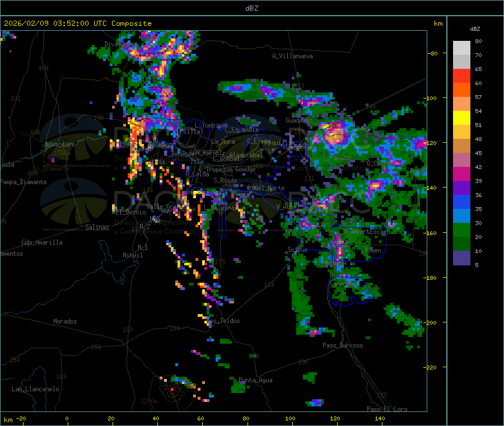Click the bright green swatch between 30 and 20
Viewport: 504px width, 426px height.
461,230
